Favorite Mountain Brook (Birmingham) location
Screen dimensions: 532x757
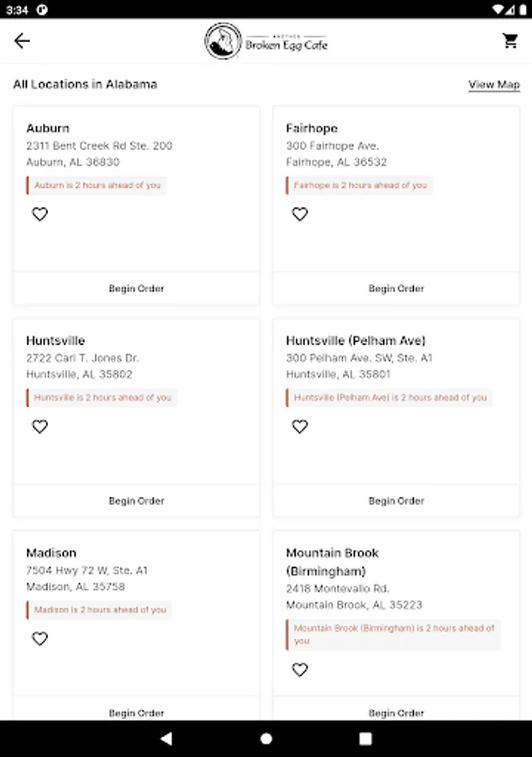click(x=300, y=670)
